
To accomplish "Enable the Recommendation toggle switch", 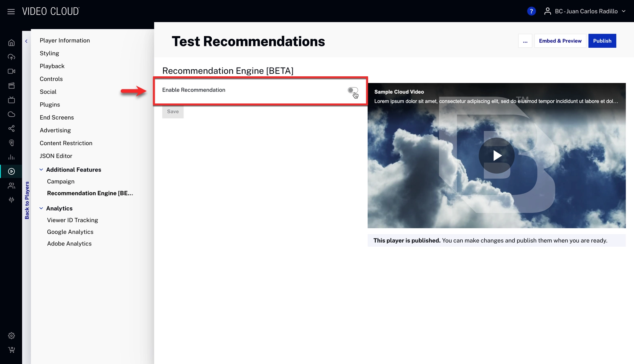I will pos(353,91).
